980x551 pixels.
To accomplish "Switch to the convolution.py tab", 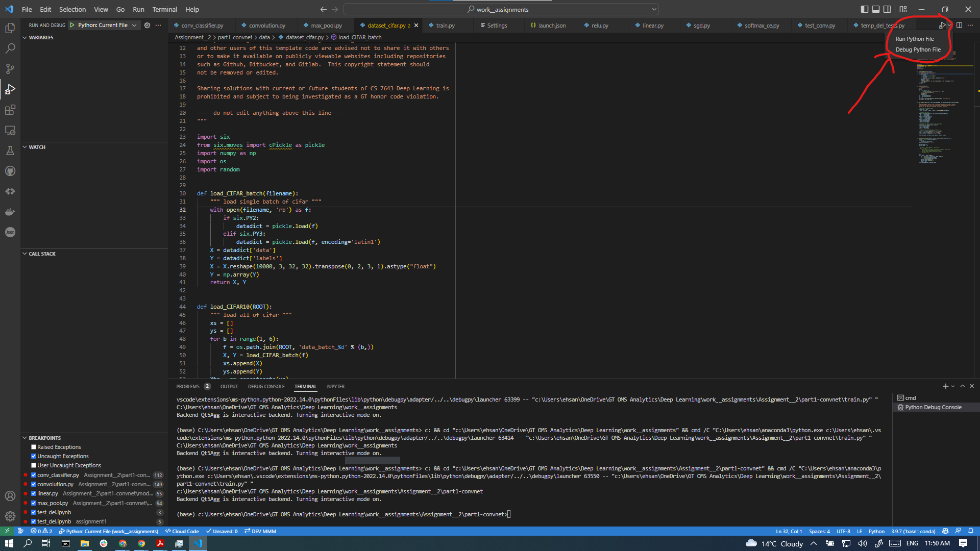I will tap(267, 25).
